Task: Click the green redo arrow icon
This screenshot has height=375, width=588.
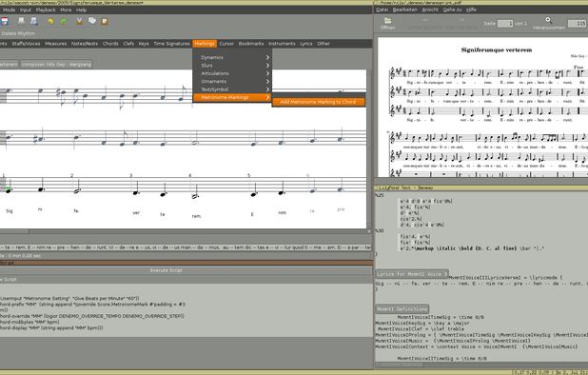Action: pyautogui.click(x=64, y=22)
